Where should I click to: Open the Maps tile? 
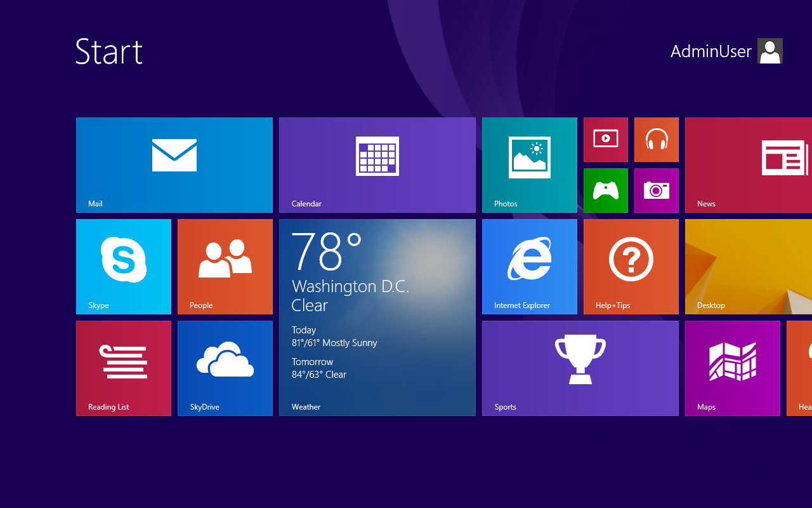(733, 368)
